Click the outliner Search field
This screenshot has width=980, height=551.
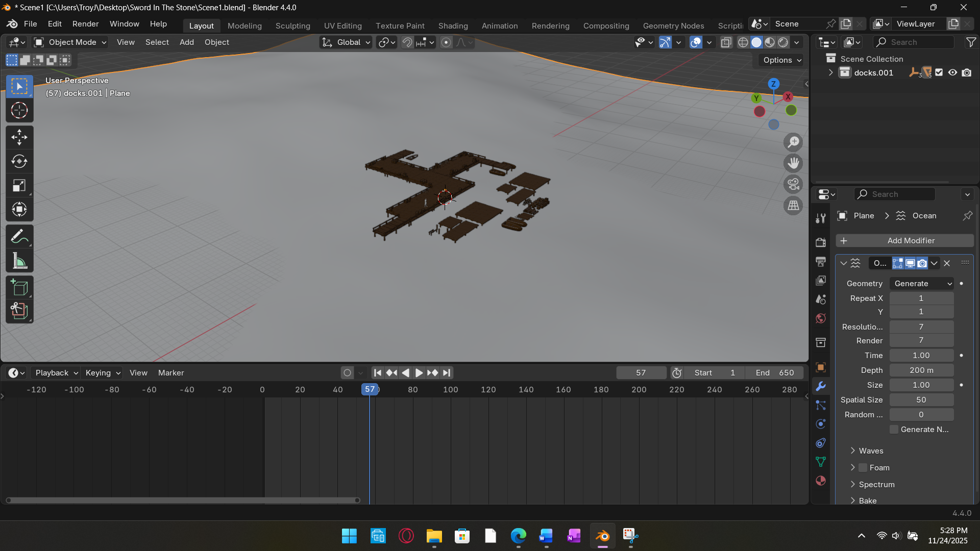click(x=914, y=42)
